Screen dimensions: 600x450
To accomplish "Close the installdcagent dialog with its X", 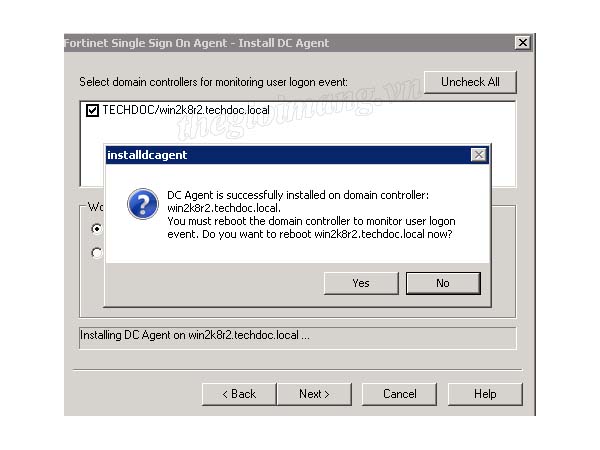I will coord(479,155).
